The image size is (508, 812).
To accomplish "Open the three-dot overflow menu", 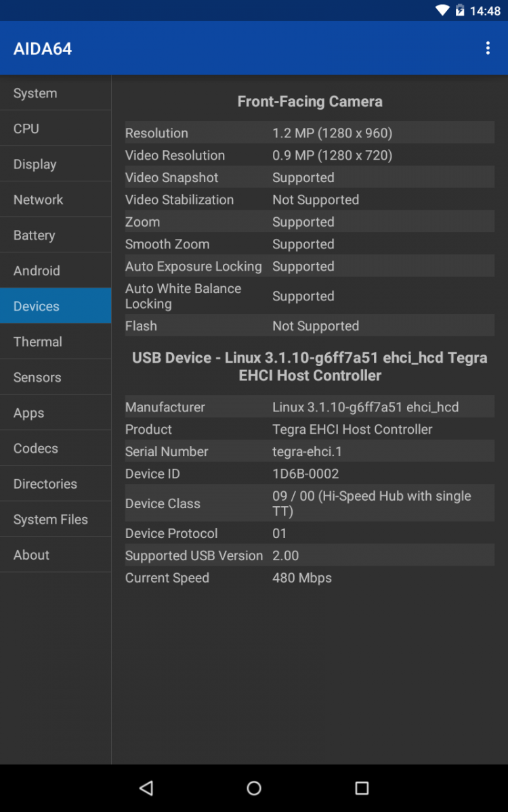I will tap(488, 48).
